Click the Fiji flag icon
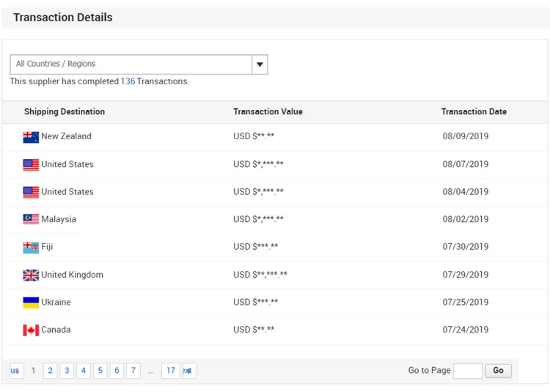The image size is (550, 392). tap(31, 248)
